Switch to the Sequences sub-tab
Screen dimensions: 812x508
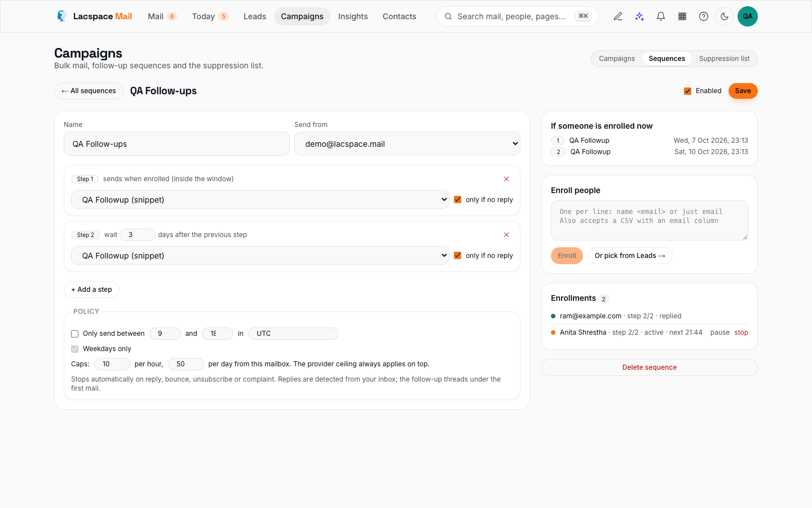point(667,59)
